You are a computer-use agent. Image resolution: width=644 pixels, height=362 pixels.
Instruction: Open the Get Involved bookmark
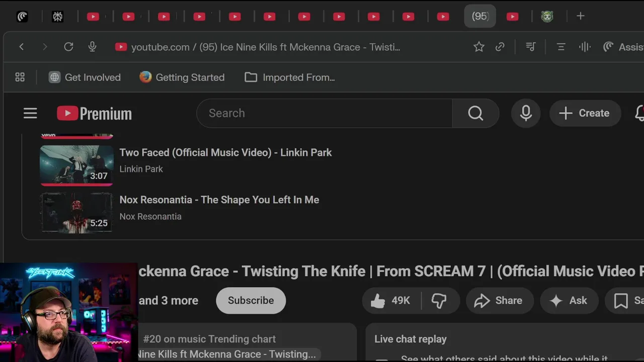tap(85, 77)
